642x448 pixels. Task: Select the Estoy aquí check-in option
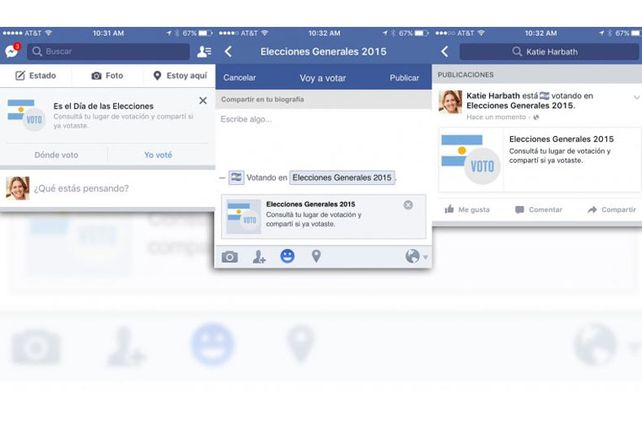[180, 75]
